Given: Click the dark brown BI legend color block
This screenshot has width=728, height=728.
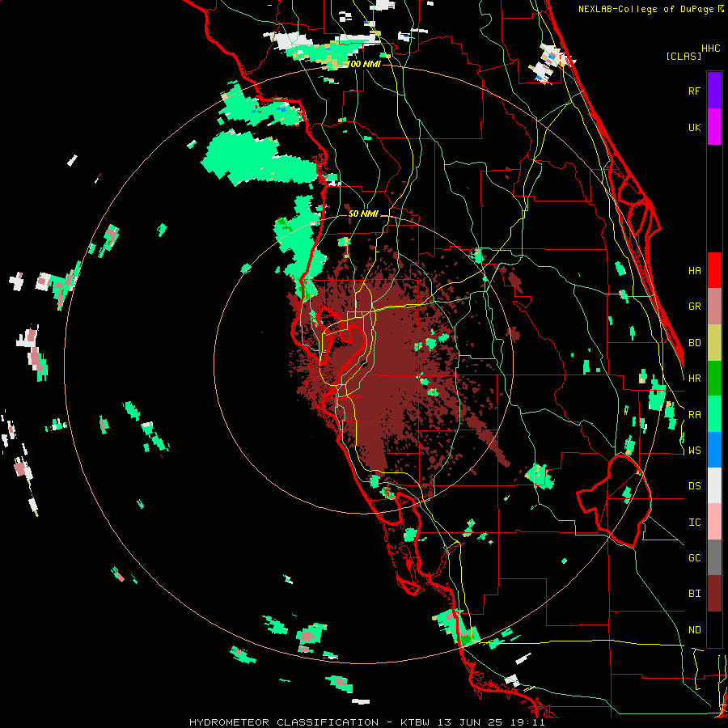Looking at the screenshot, I should click(x=714, y=594).
